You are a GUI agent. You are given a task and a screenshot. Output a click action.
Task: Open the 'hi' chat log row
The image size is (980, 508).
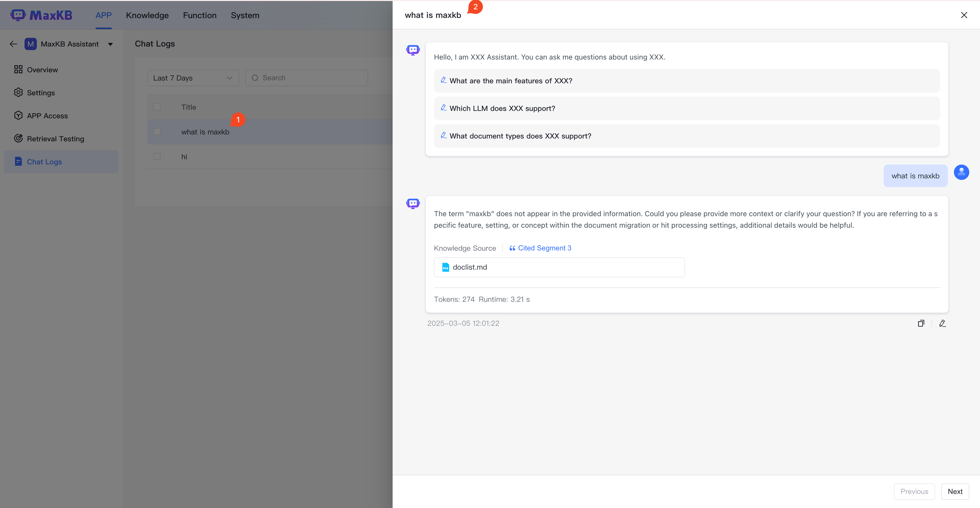[270, 157]
